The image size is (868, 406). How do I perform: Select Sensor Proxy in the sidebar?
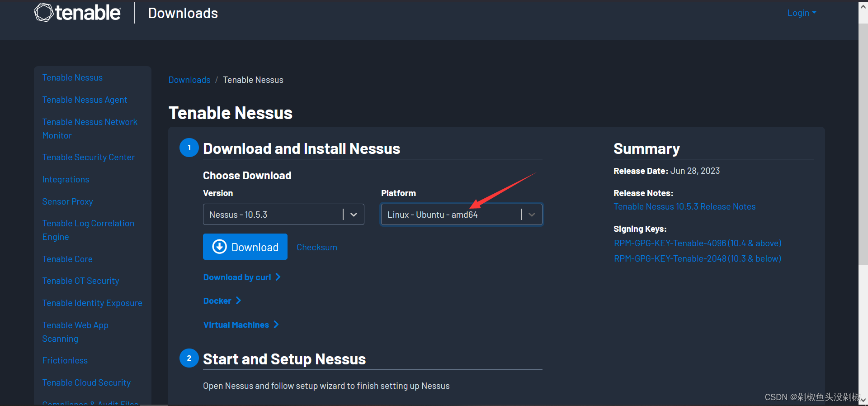point(67,201)
